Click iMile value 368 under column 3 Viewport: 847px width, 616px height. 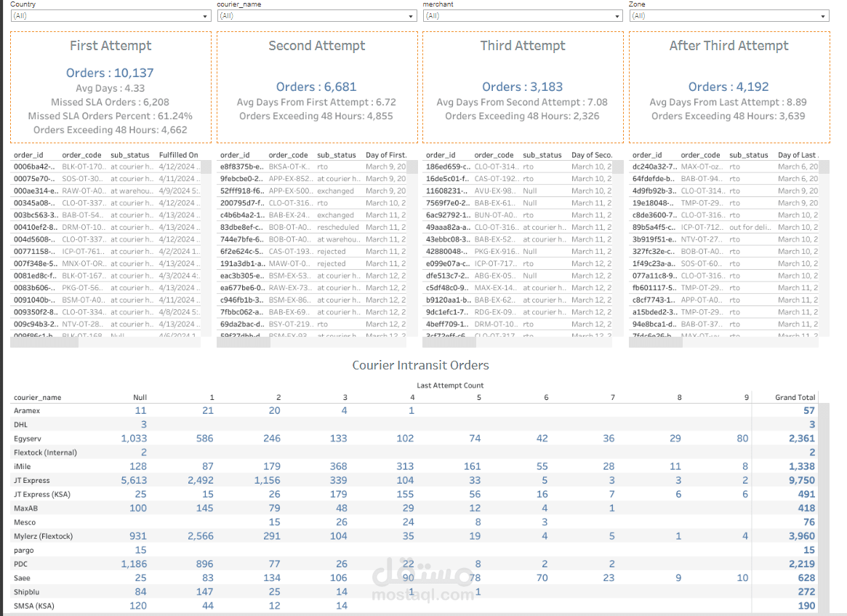[x=339, y=466]
